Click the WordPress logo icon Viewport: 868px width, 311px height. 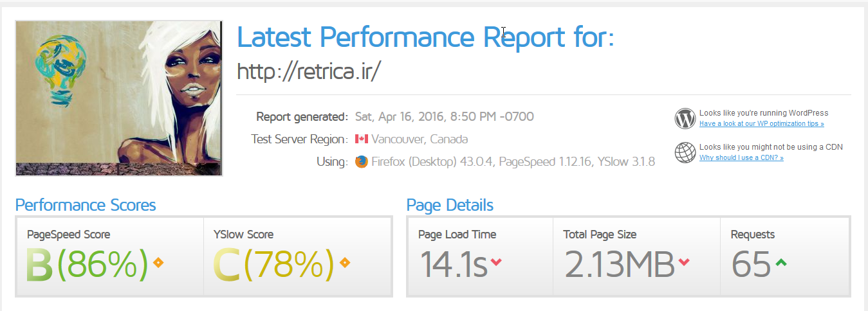(x=685, y=118)
